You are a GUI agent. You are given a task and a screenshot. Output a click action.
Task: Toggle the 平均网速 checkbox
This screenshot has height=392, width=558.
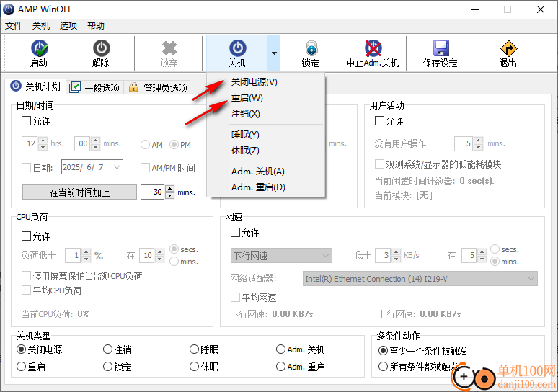point(235,297)
